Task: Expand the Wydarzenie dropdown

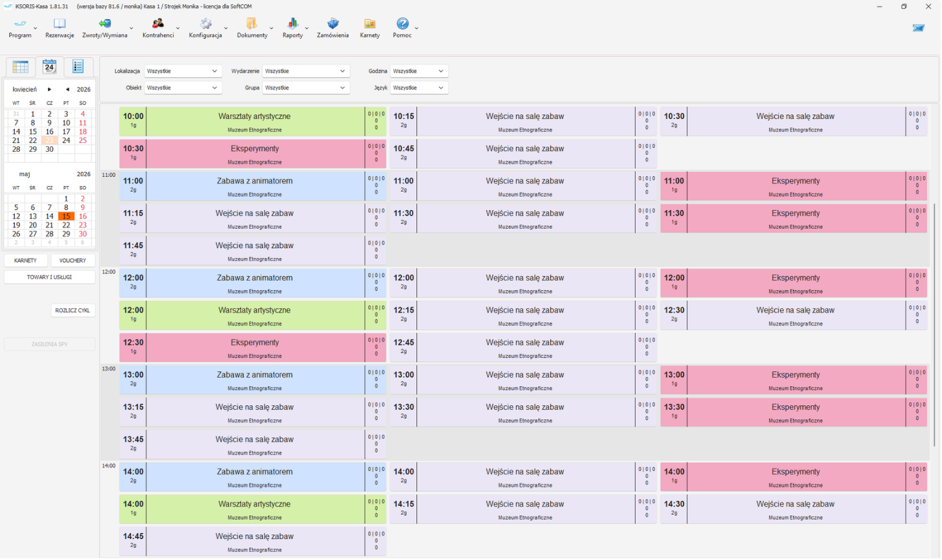Action: [x=306, y=71]
